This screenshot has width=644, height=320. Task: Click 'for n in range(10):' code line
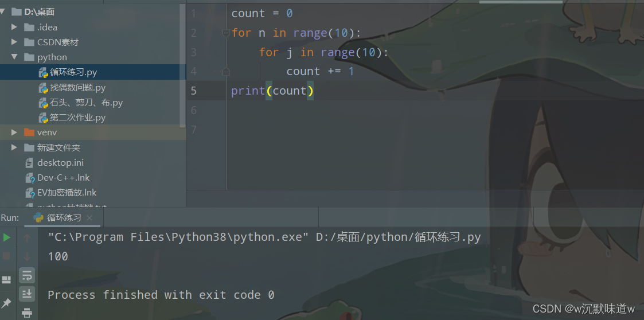pyautogui.click(x=296, y=33)
